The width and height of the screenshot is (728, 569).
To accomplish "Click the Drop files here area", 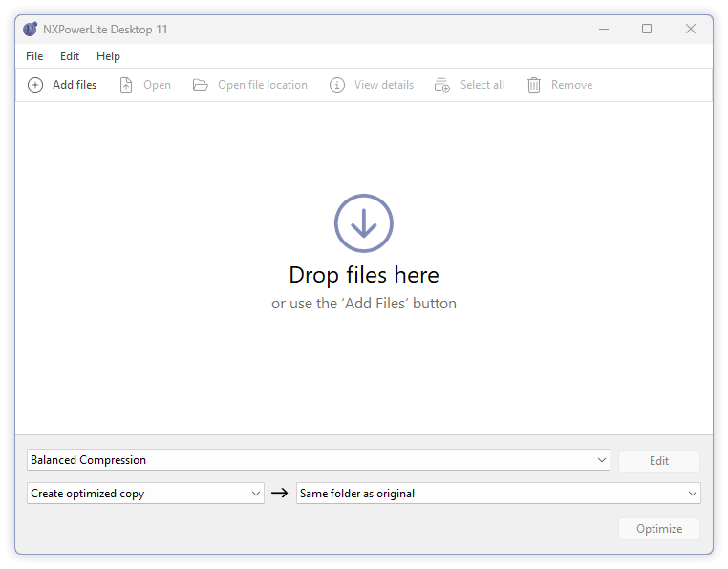I will pos(364,268).
